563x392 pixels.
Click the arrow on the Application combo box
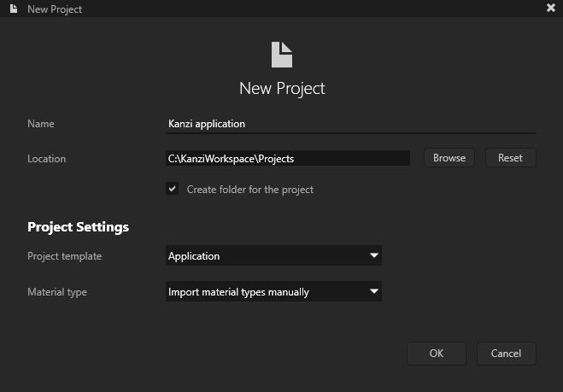coord(373,256)
